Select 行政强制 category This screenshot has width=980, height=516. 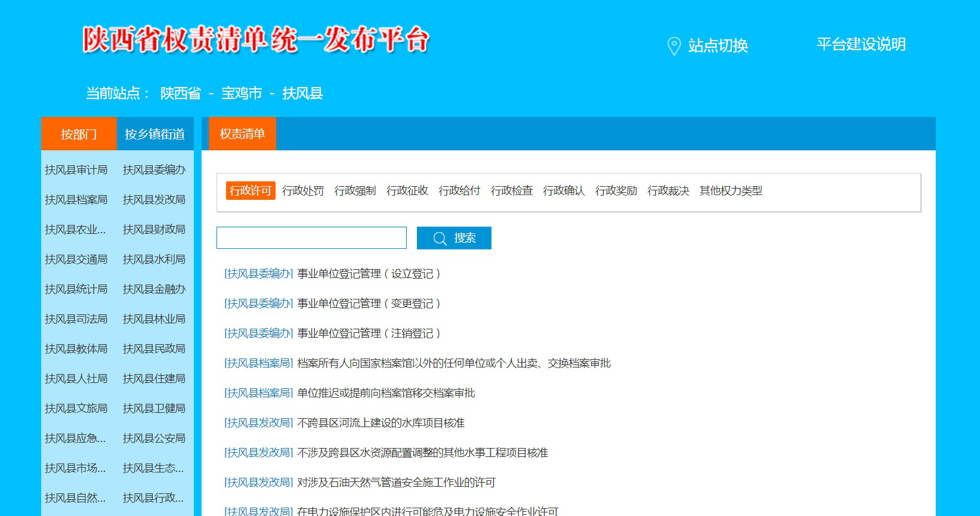pyautogui.click(x=355, y=191)
